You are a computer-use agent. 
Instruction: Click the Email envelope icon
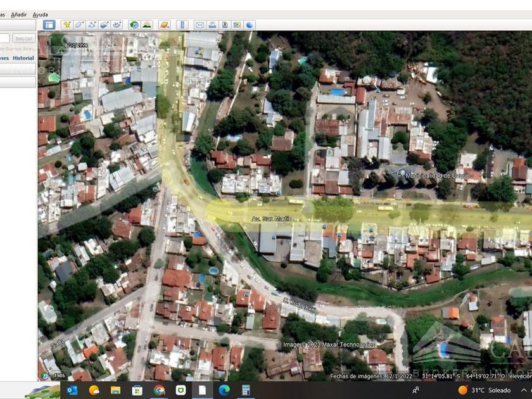199,25
